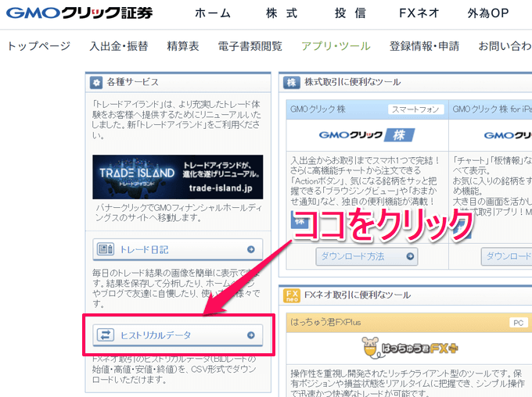Click the トレード日記 diary icon
This screenshot has width=532, height=397.
coord(106,249)
